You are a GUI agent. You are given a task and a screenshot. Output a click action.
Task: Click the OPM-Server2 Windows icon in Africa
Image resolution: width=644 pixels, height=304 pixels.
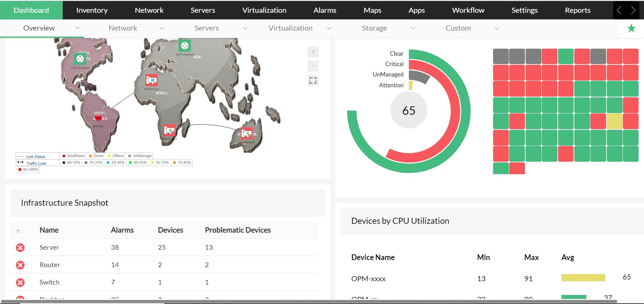pyautogui.click(x=152, y=81)
